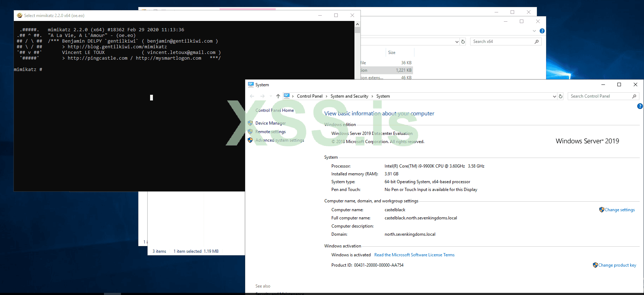Open the Explorer address bar history dropdown

click(457, 42)
